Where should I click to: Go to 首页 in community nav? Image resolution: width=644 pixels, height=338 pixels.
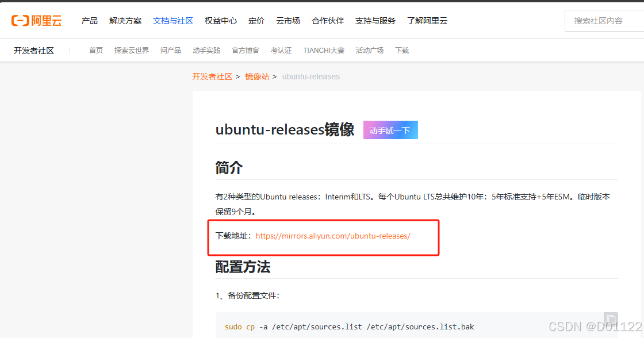(96, 51)
